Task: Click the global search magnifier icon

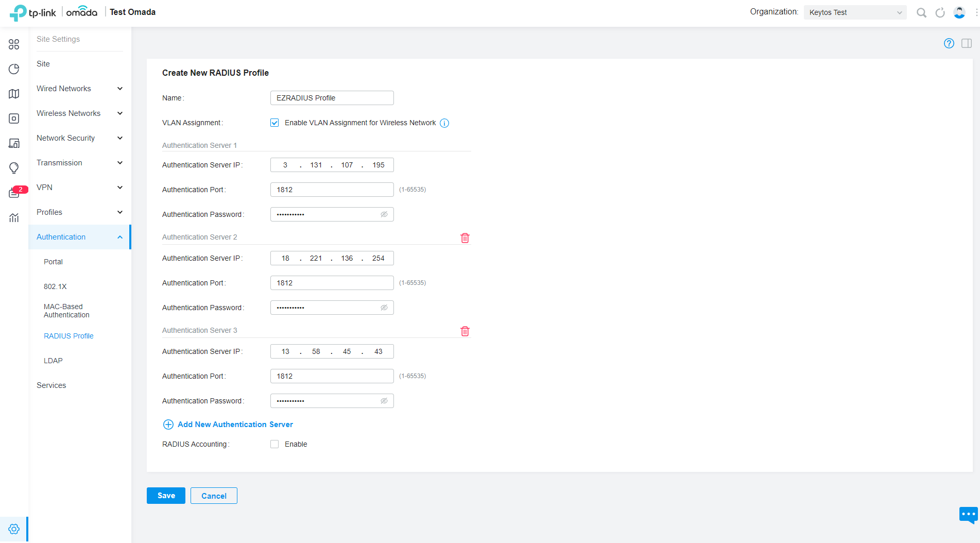Action: click(921, 12)
